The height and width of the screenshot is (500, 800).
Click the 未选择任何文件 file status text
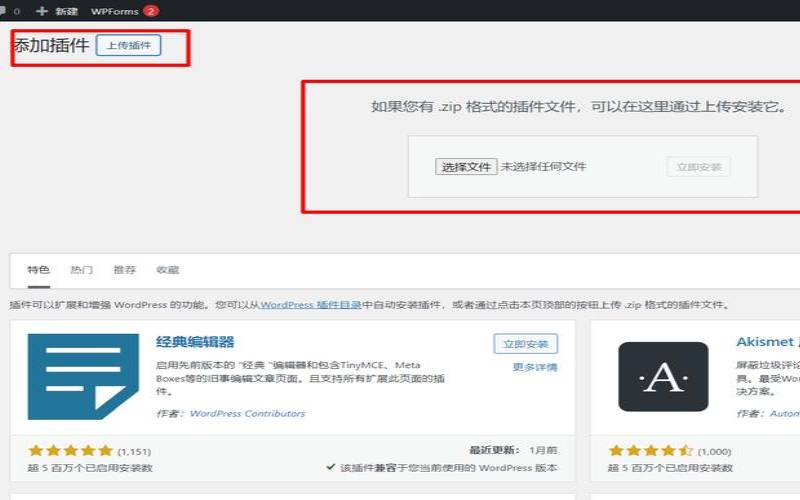click(x=543, y=166)
